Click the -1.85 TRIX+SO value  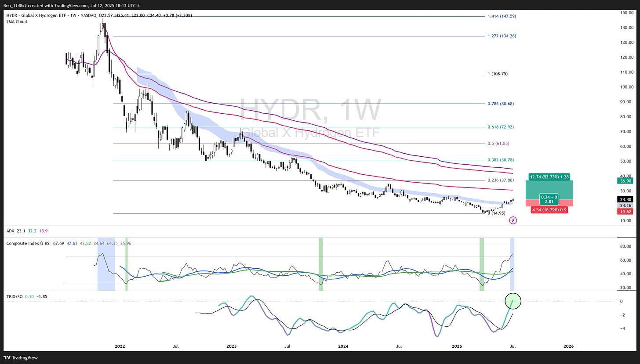[42, 296]
